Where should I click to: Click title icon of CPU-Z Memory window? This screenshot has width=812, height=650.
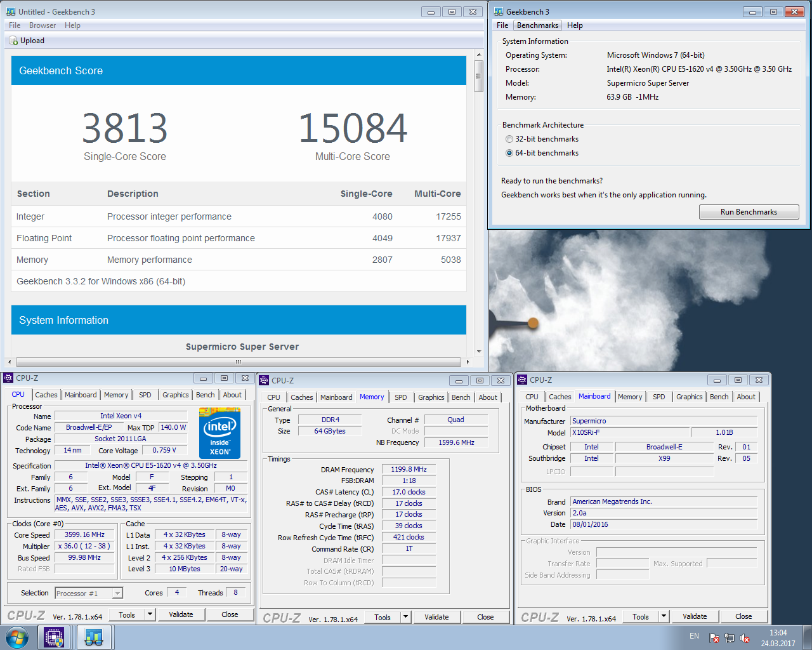pos(264,380)
